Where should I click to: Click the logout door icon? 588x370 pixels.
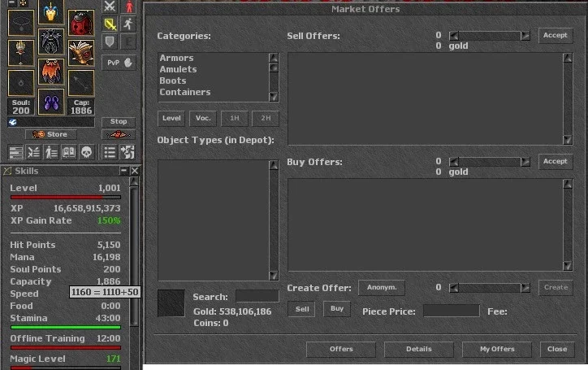[128, 152]
